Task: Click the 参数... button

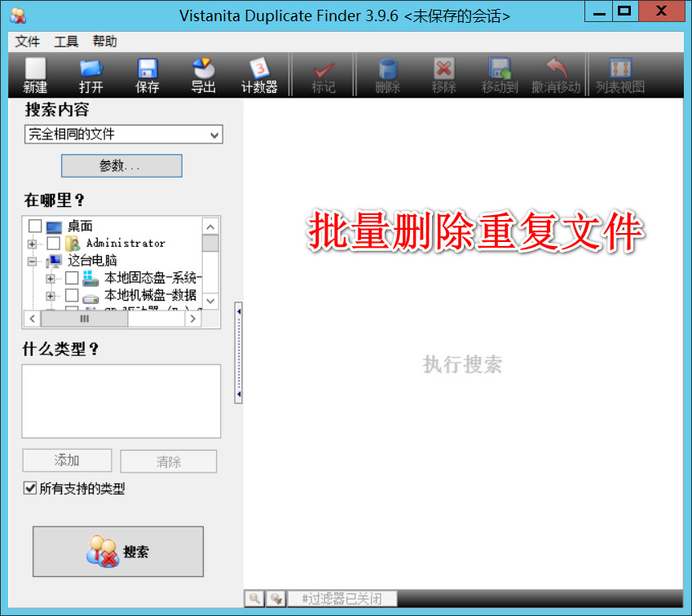Action: pyautogui.click(x=121, y=166)
